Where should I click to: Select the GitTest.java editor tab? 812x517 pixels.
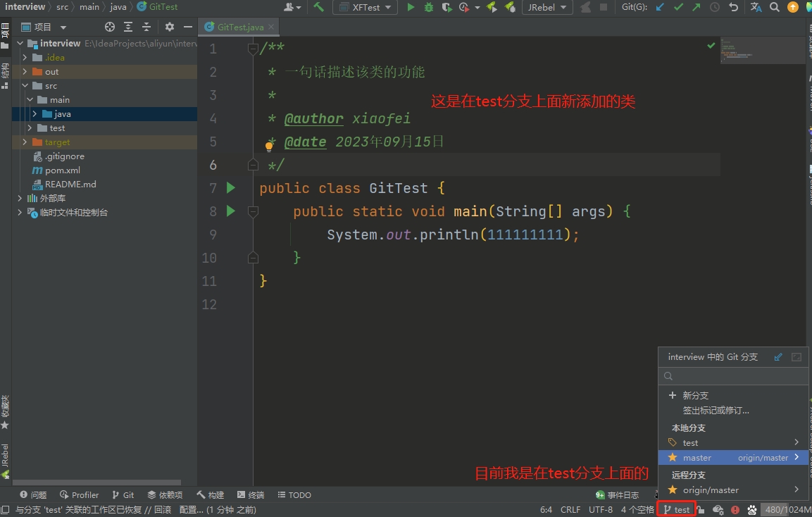[x=240, y=27]
